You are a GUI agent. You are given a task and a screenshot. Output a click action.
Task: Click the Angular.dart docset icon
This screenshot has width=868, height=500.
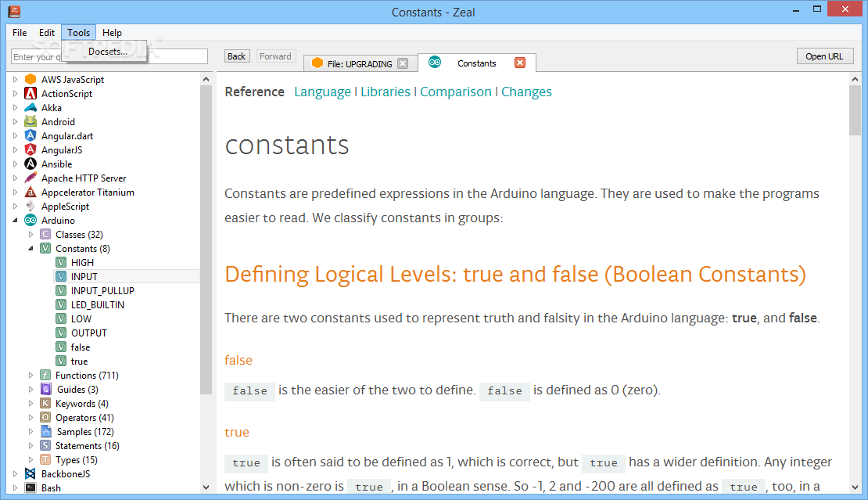click(x=30, y=135)
